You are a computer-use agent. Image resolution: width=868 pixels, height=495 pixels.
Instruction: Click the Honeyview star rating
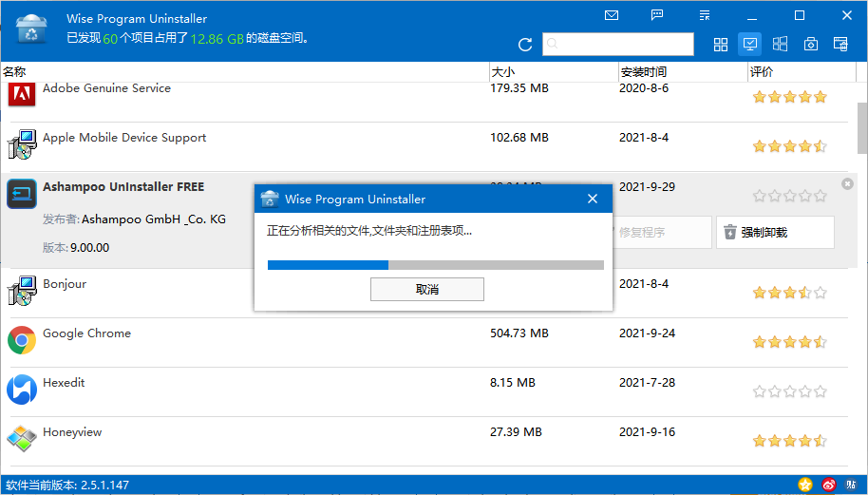point(790,441)
